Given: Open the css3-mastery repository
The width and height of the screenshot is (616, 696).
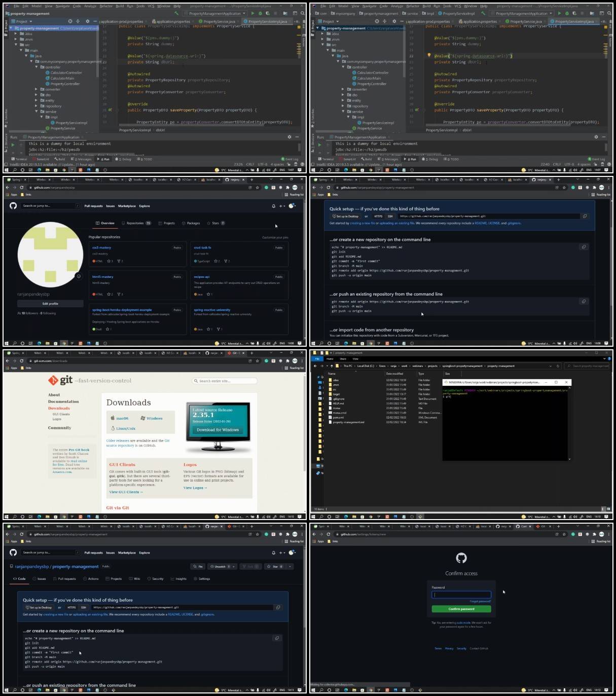Looking at the screenshot, I should [x=101, y=247].
